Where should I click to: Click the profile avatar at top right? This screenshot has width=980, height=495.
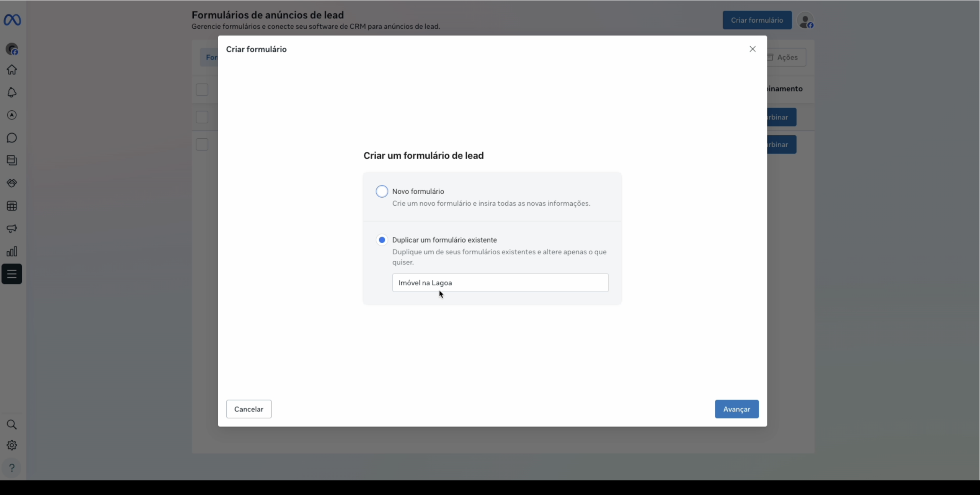click(x=805, y=21)
